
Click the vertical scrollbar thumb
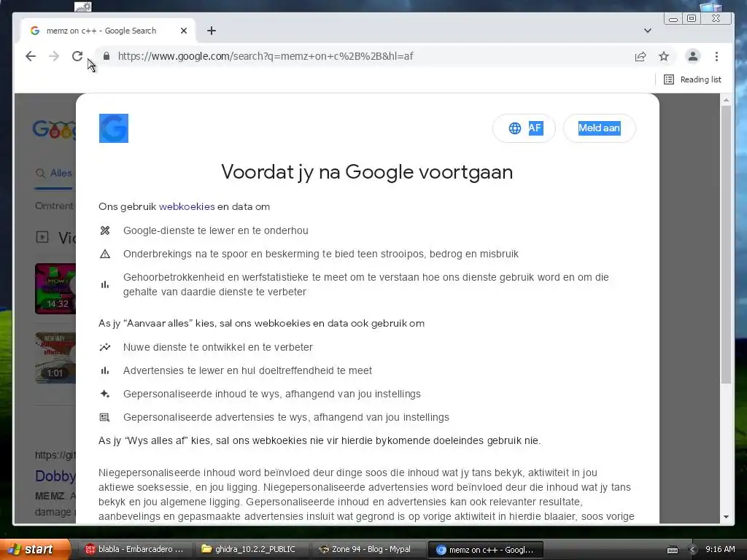pos(726,245)
